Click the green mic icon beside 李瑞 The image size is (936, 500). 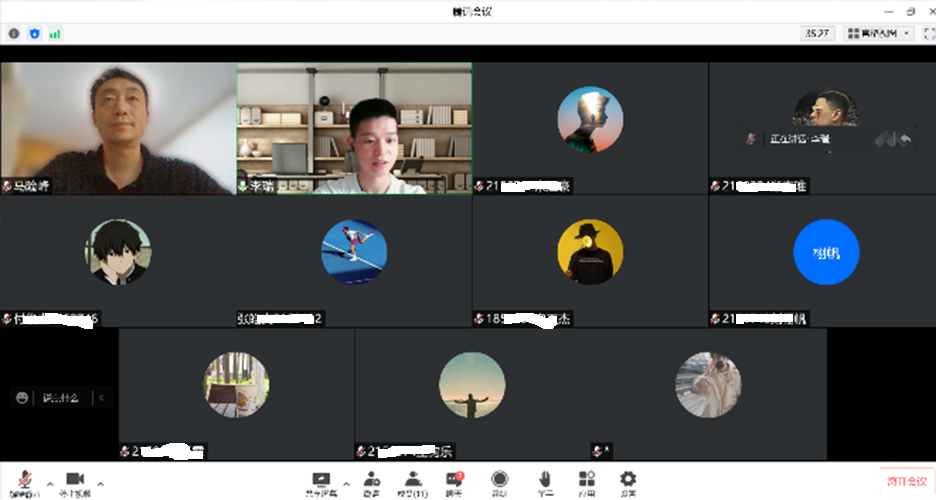point(244,186)
